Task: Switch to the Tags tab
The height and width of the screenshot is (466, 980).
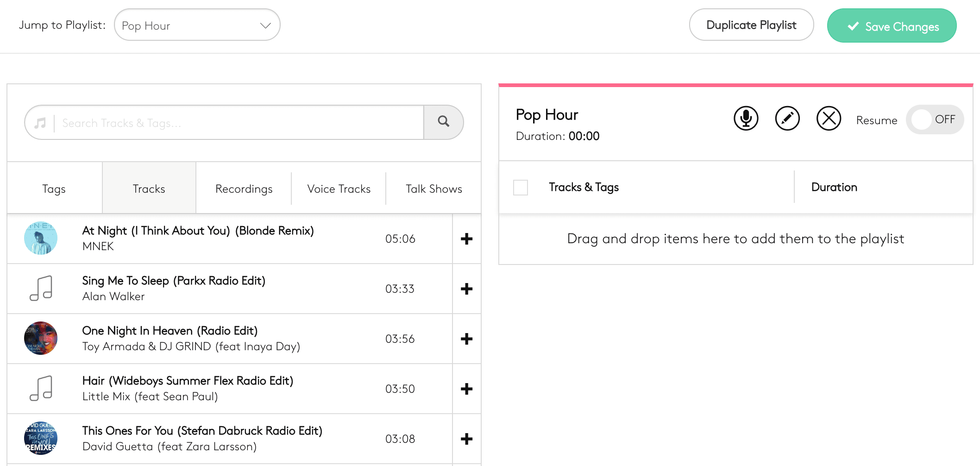Action: pyautogui.click(x=54, y=189)
